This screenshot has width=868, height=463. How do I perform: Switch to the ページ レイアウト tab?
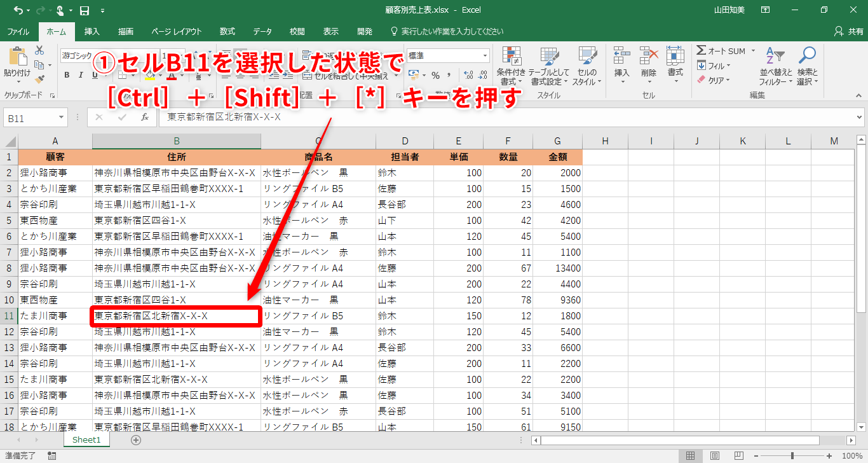pyautogui.click(x=177, y=31)
